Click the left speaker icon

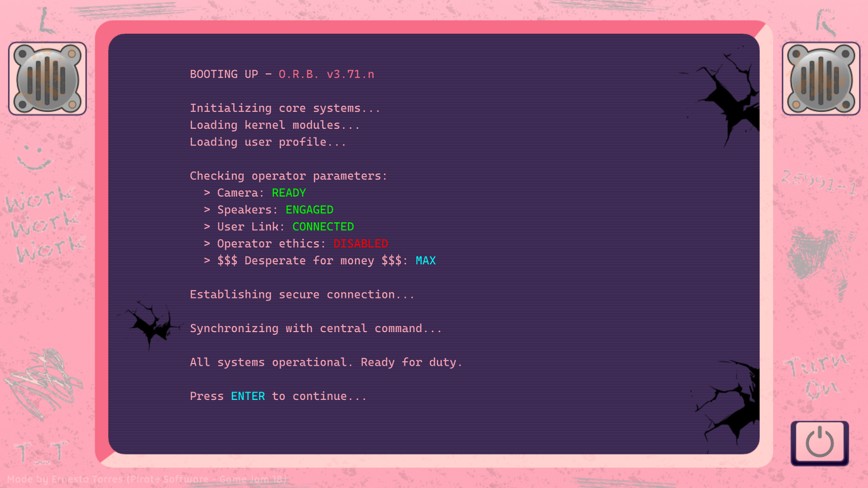coord(47,79)
